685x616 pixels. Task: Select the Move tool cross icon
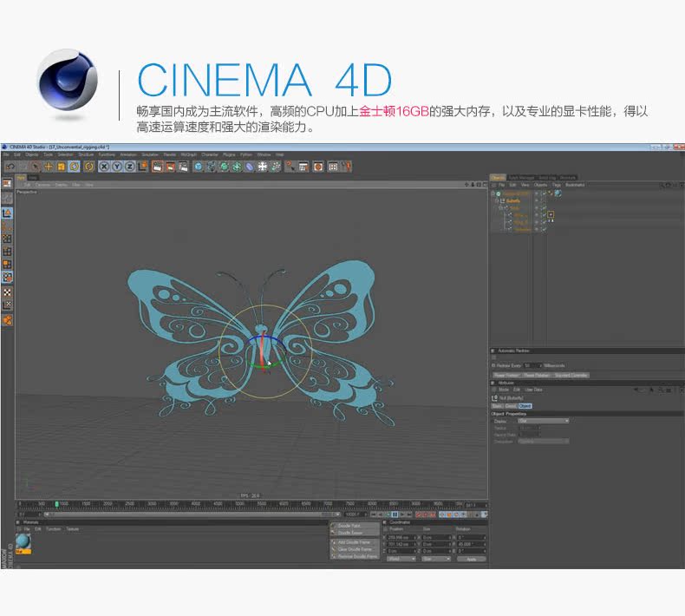[48, 167]
